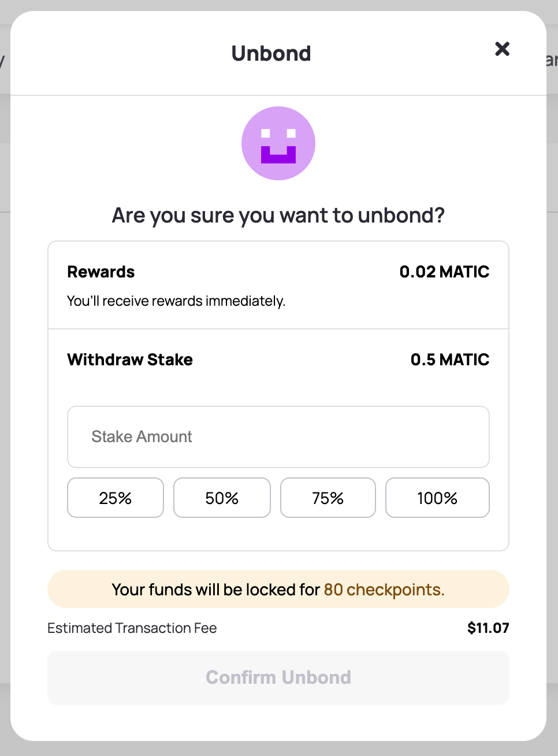This screenshot has height=756, width=558.
Task: Click the Rewards label
Action: 101,272
